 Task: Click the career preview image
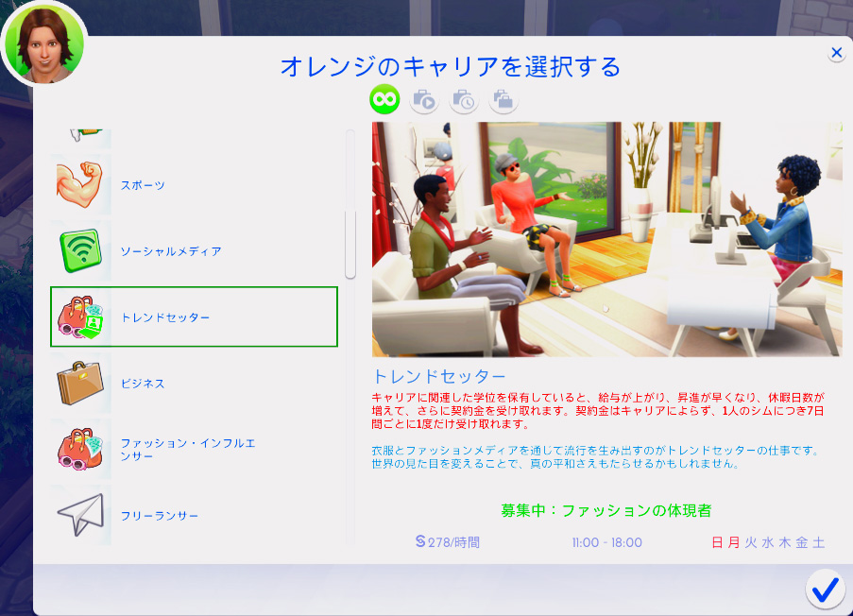(606, 239)
